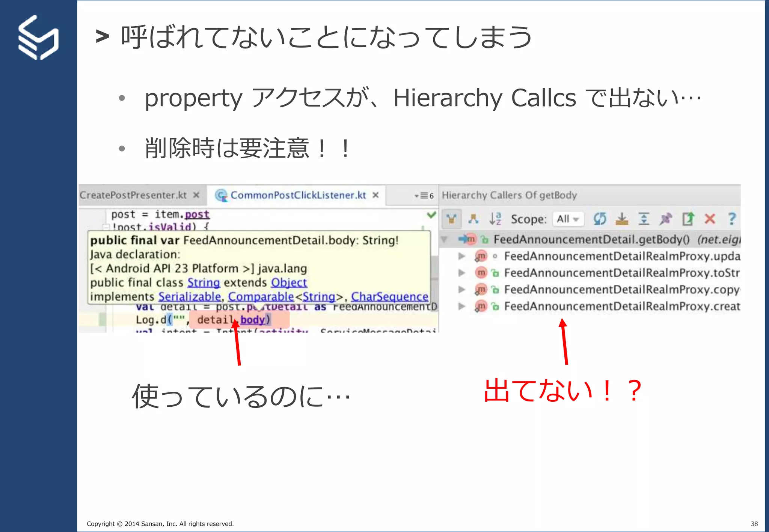Expand the FeedAnnouncementDetailRealmProxy.toStr node

tap(461, 273)
